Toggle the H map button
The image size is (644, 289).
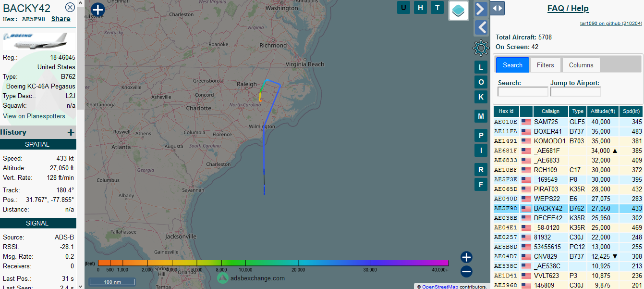click(x=421, y=7)
